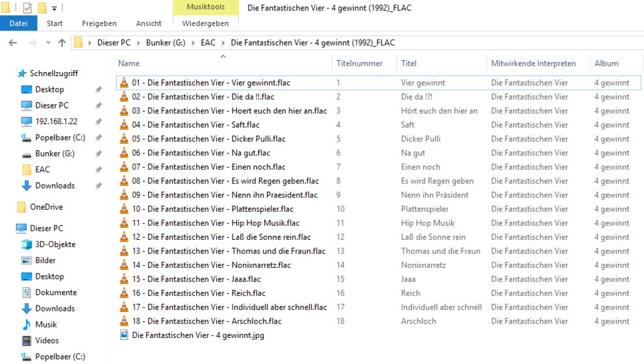Click the VLC cone icon of 02 Die da !!.flac

(x=124, y=97)
